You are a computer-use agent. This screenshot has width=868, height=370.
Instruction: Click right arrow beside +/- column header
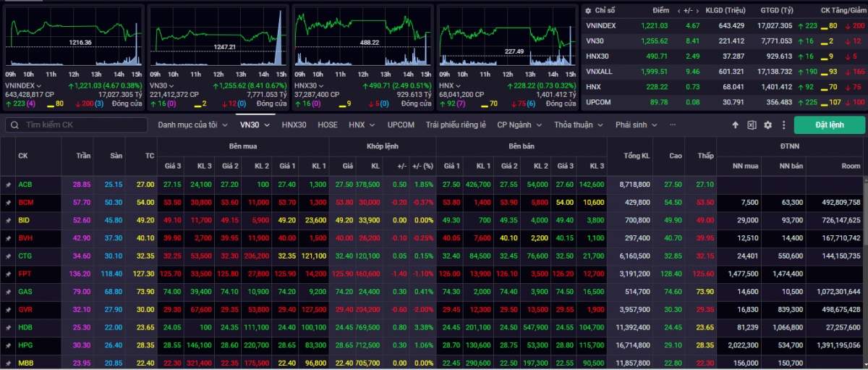[697, 11]
